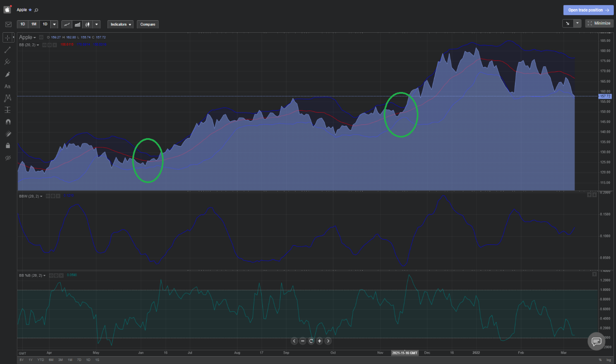Select the 6M time range
The image size is (616, 364).
(x=51, y=360)
